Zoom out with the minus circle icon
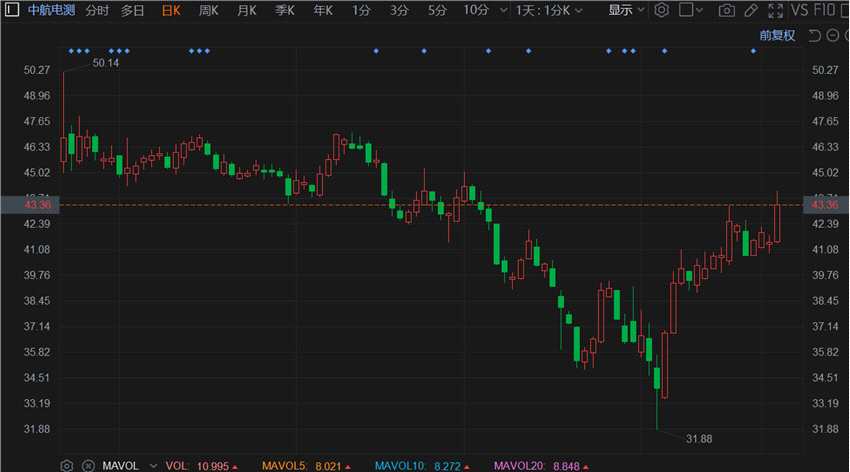The height and width of the screenshot is (472, 850). click(x=833, y=36)
